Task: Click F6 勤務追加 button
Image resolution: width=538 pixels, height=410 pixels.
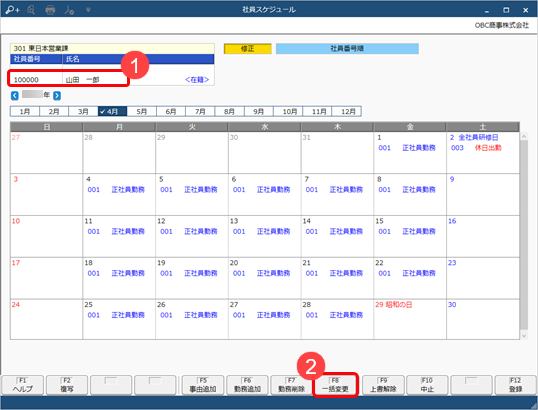Action: pyautogui.click(x=247, y=385)
